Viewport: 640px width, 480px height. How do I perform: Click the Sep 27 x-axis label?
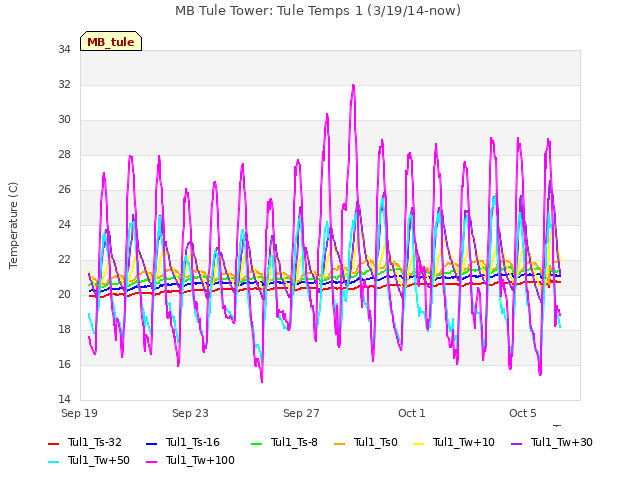tap(301, 413)
